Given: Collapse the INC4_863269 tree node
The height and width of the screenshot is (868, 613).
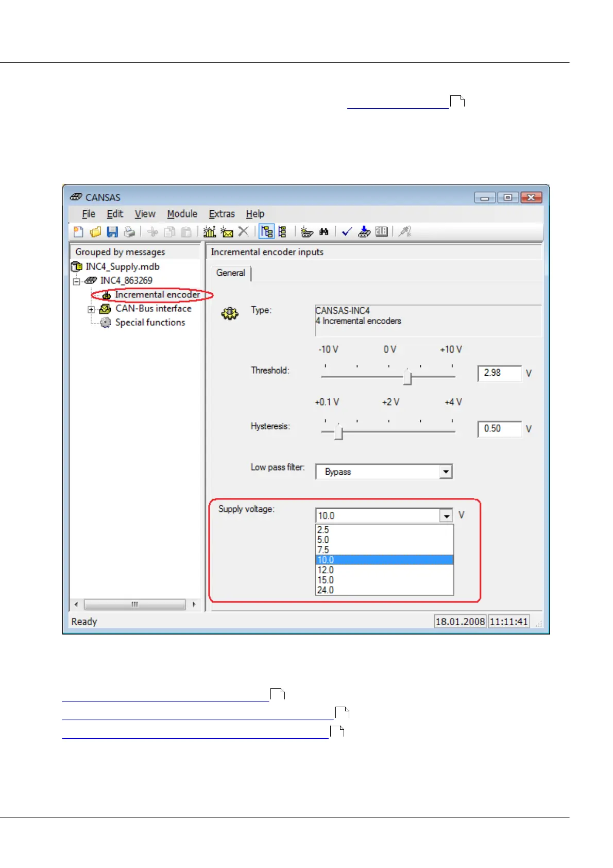Looking at the screenshot, I should click(77, 281).
